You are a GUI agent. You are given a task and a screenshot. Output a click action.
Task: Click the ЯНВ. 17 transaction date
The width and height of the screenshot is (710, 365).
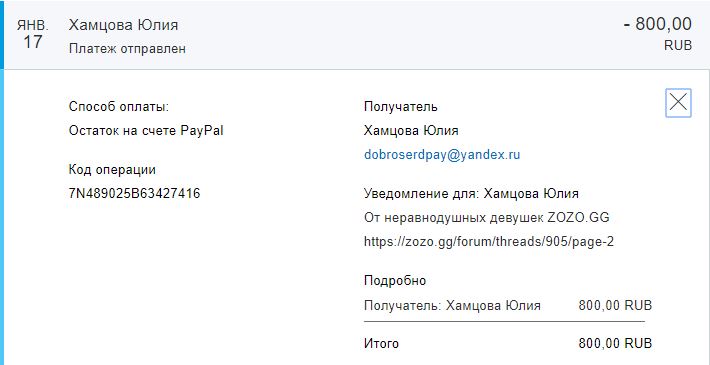coord(32,34)
